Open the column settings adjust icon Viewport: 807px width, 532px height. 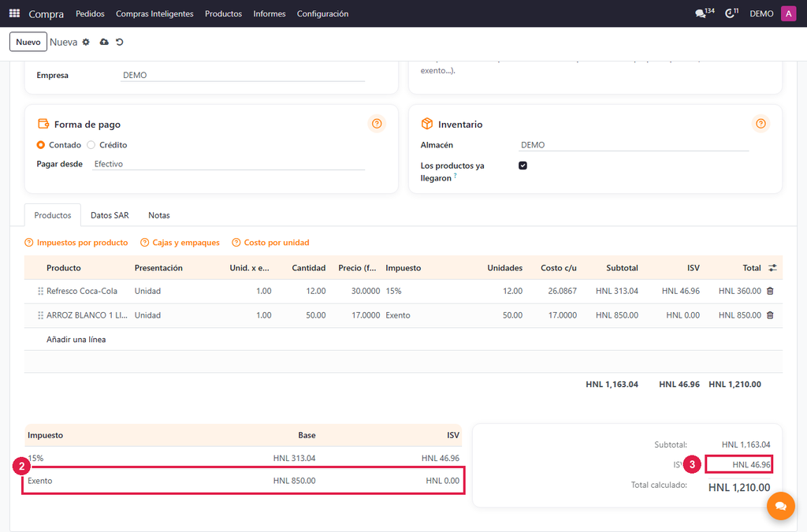coord(772,267)
